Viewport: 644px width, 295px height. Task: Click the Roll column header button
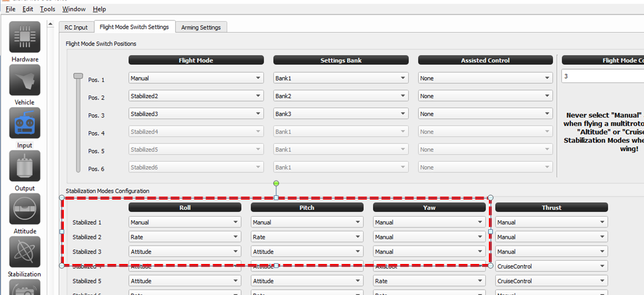point(184,207)
